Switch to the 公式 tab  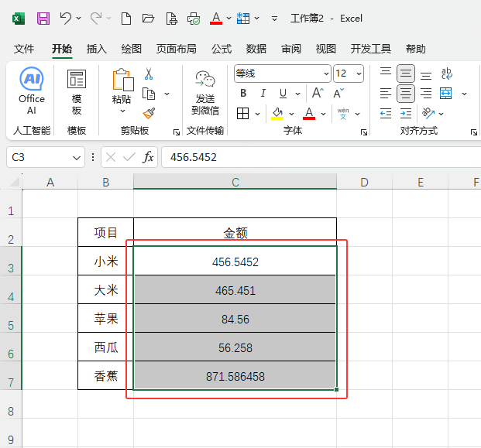(x=222, y=49)
